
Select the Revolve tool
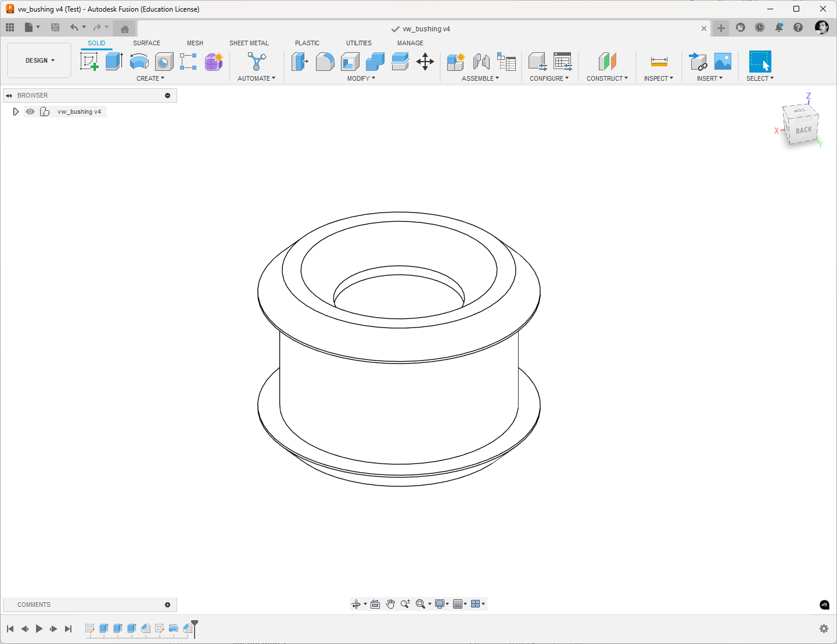pos(139,62)
